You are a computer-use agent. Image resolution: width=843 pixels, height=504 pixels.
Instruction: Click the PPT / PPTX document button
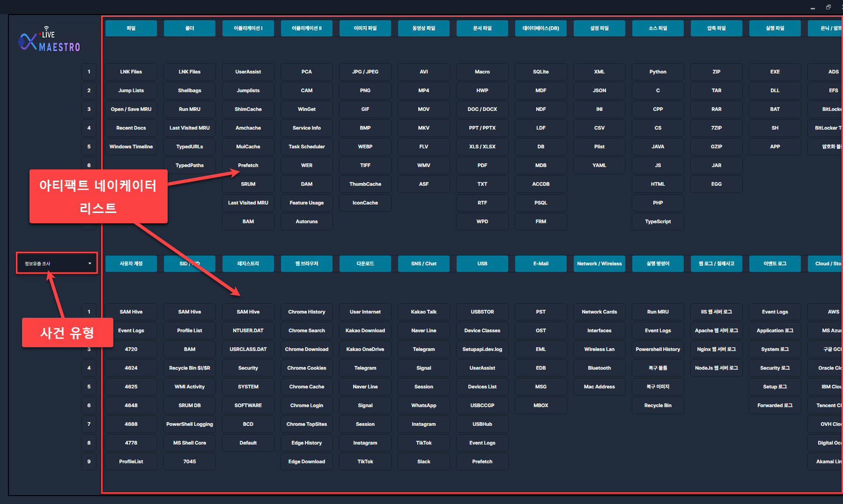coord(482,128)
